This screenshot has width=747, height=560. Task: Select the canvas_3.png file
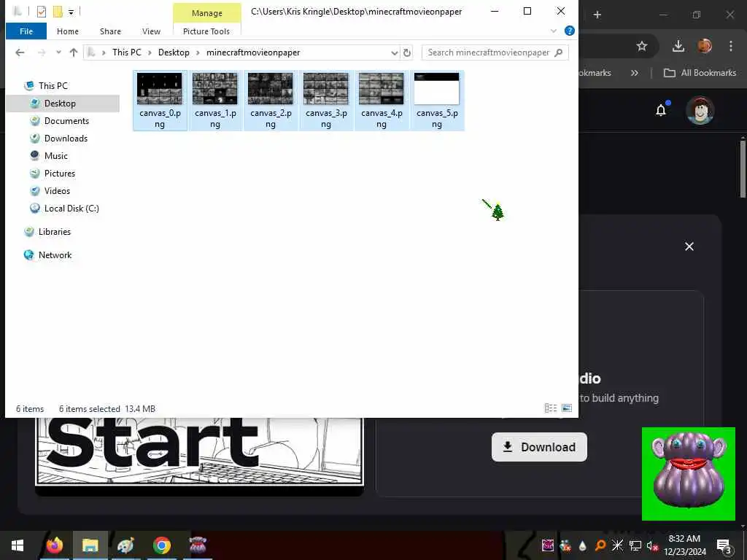pyautogui.click(x=326, y=101)
